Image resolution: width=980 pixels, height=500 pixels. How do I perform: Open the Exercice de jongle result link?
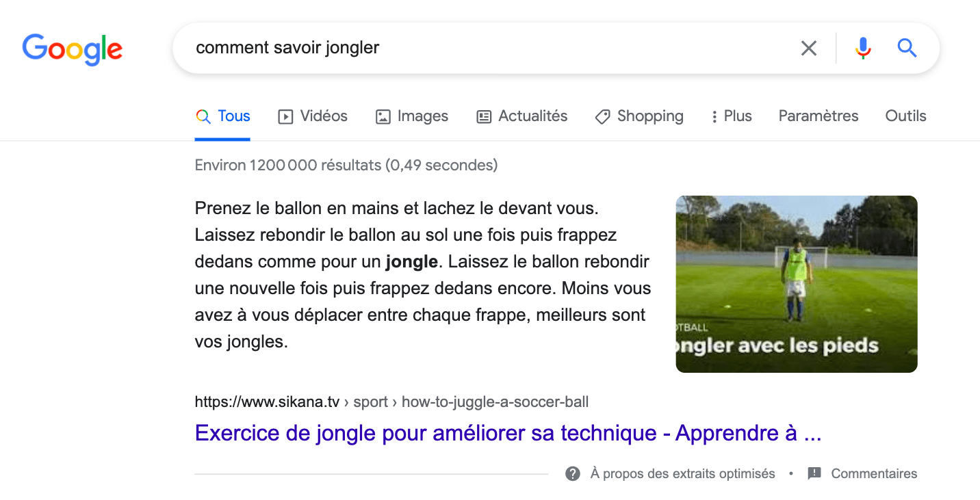click(x=507, y=433)
